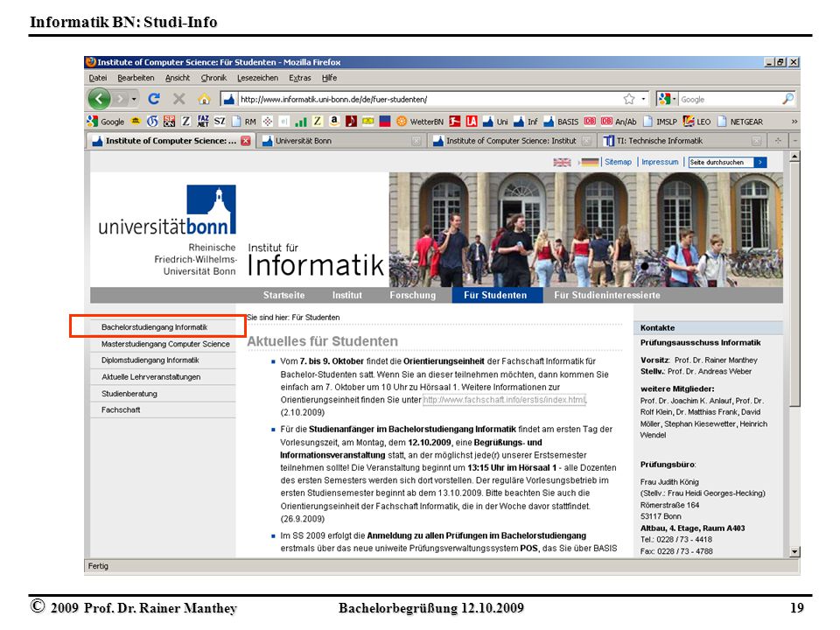840x630 pixels.
Task: Open the Inf bookmark
Action: 526,122
